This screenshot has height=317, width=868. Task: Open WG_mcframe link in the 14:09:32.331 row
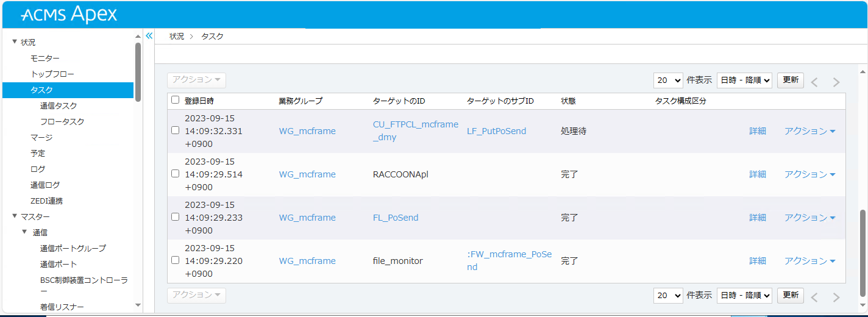(307, 131)
